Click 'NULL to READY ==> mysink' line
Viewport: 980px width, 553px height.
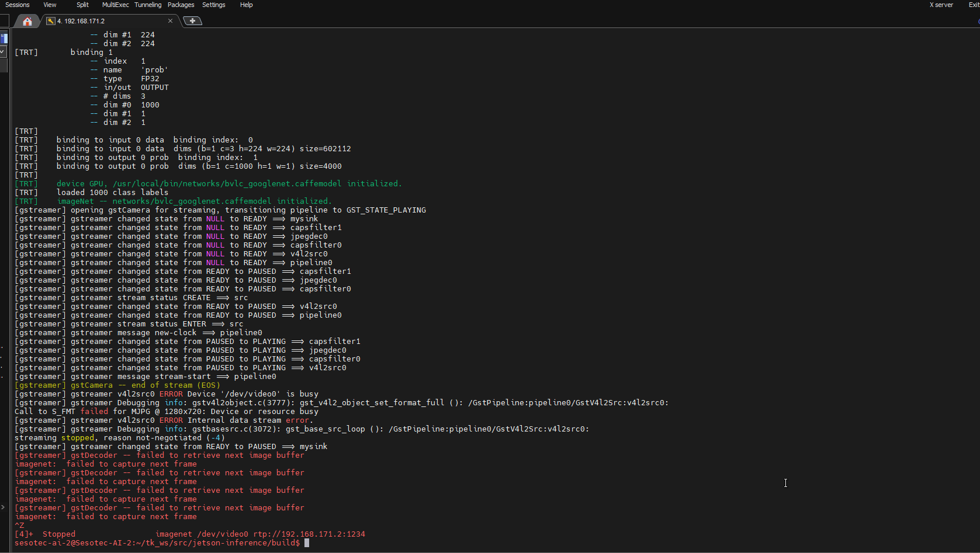click(x=167, y=219)
